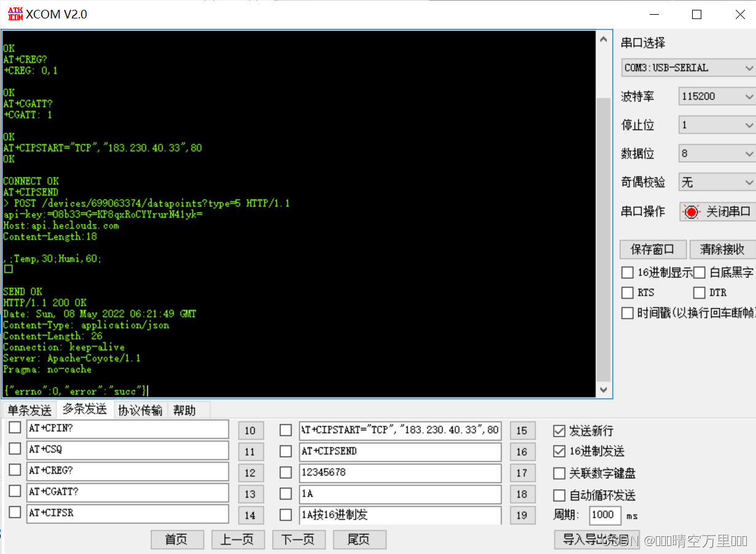Expand the baud rate 115200 dropdown
756x554 pixels.
click(717, 96)
